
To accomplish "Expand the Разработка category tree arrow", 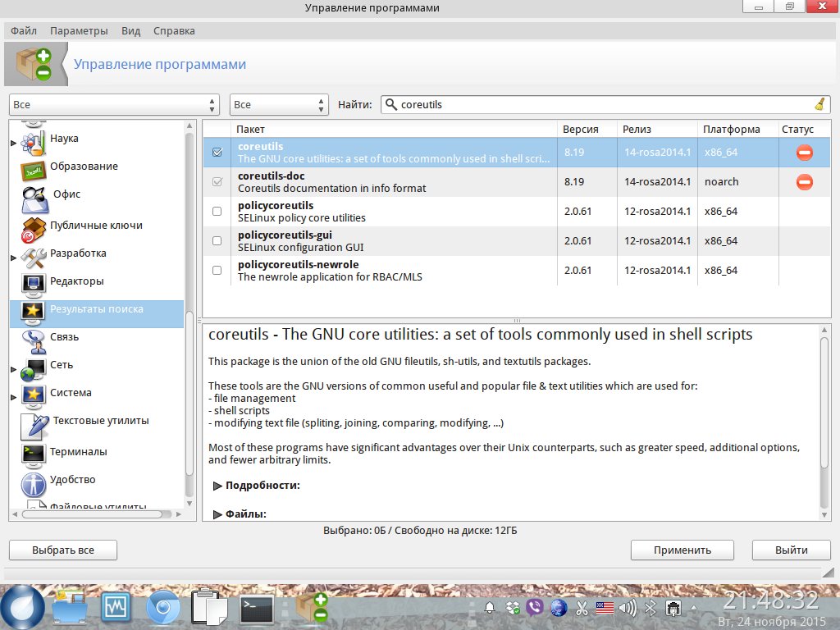I will click(x=13, y=258).
